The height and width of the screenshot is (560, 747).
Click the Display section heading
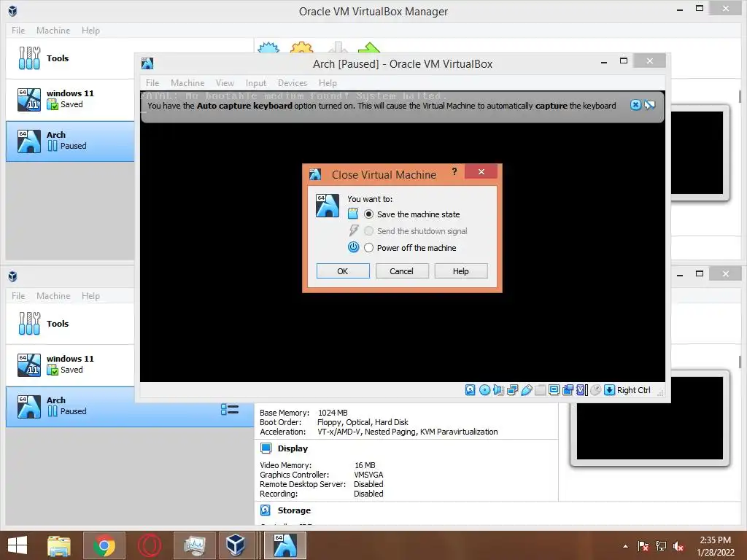pyautogui.click(x=293, y=448)
